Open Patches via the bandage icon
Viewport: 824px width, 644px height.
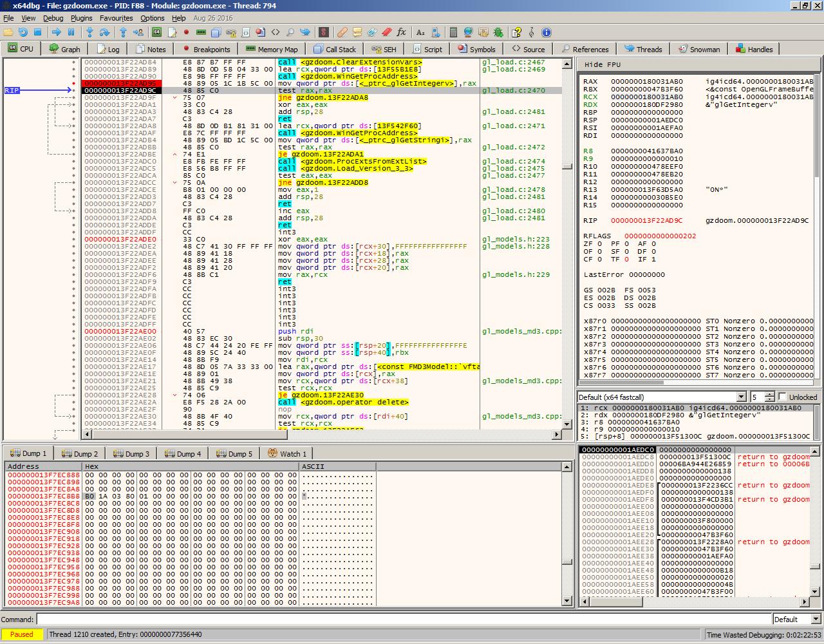tap(342, 32)
